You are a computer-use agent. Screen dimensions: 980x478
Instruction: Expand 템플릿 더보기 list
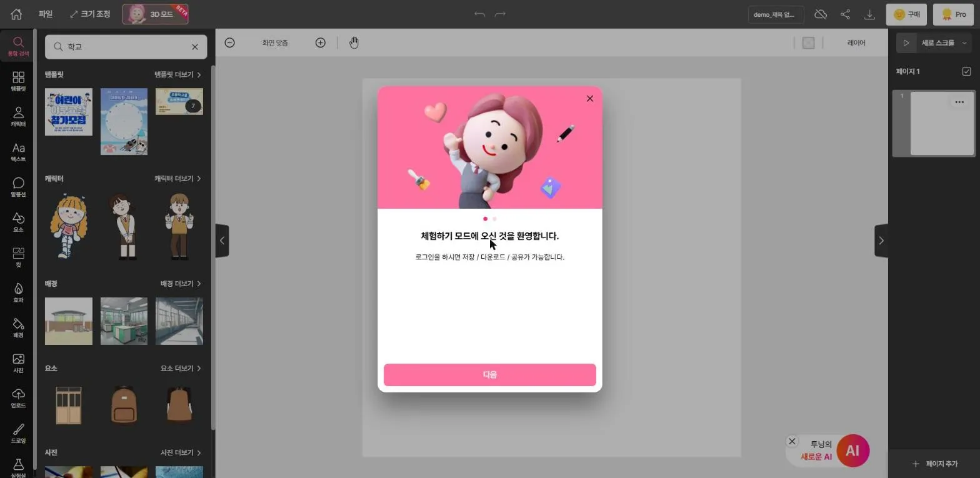click(177, 74)
